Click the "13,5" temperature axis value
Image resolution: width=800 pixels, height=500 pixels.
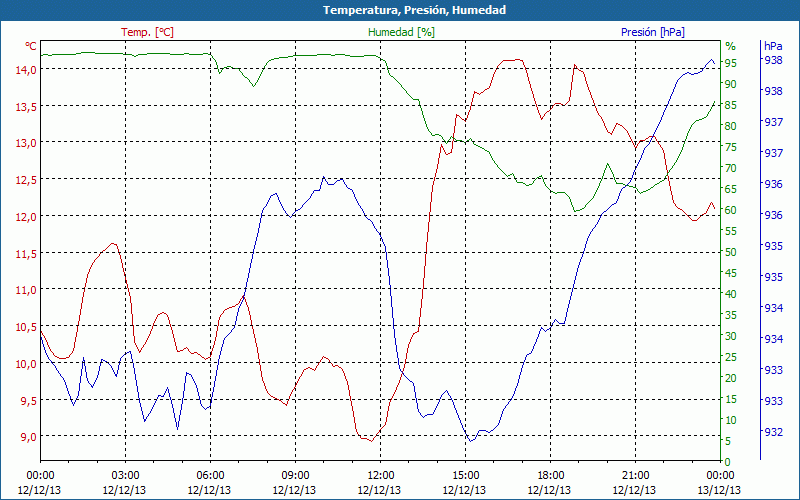[x=25, y=106]
